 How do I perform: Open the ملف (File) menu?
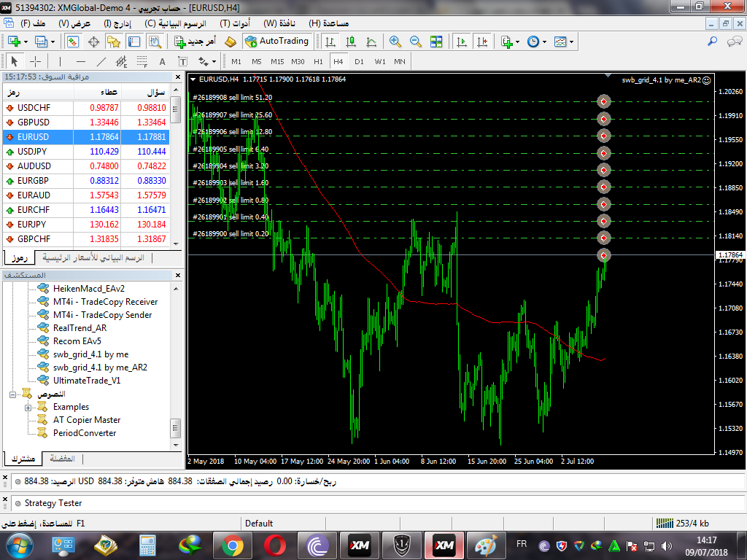tap(33, 23)
